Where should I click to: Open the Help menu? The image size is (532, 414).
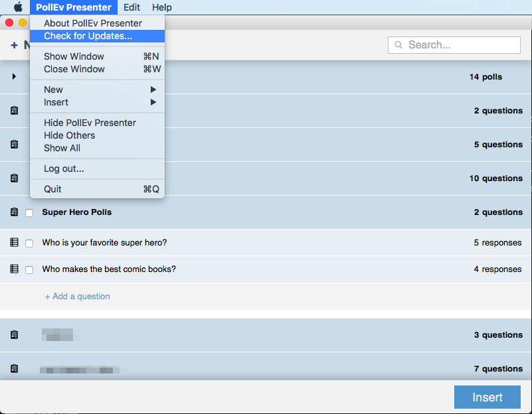pyautogui.click(x=162, y=7)
